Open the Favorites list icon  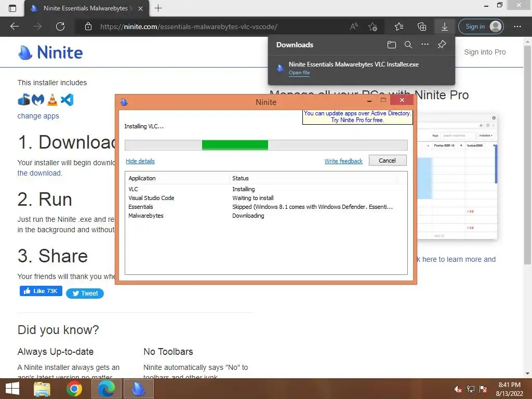399,26
